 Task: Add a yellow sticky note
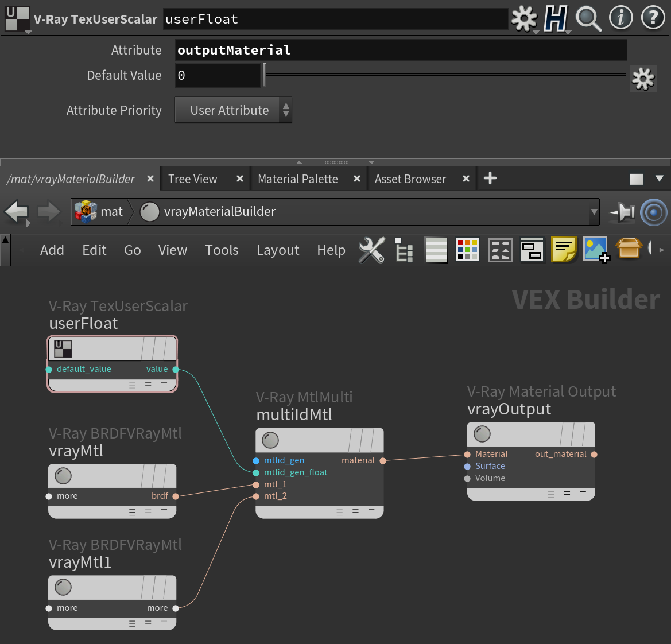[x=564, y=250]
